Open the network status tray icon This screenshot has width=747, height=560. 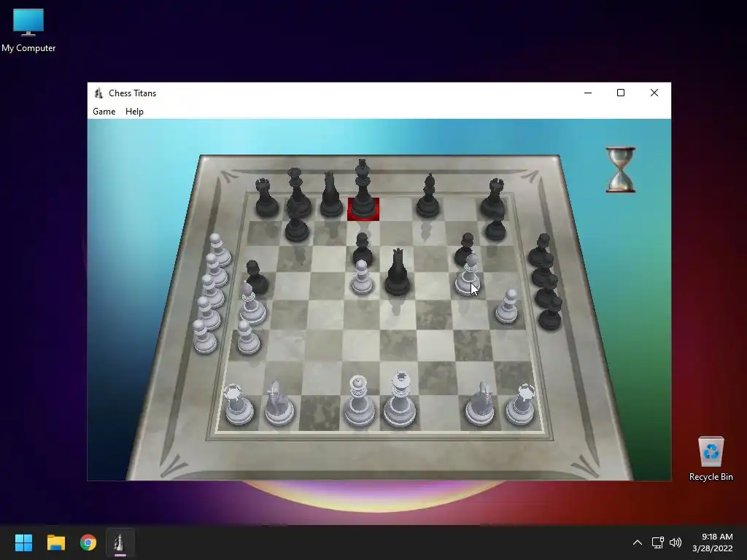point(658,542)
